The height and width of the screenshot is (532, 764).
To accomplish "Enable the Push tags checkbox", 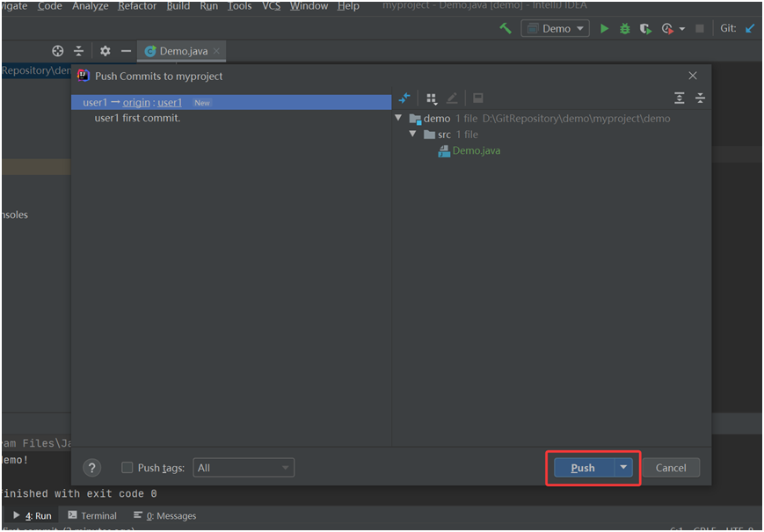I will [127, 468].
